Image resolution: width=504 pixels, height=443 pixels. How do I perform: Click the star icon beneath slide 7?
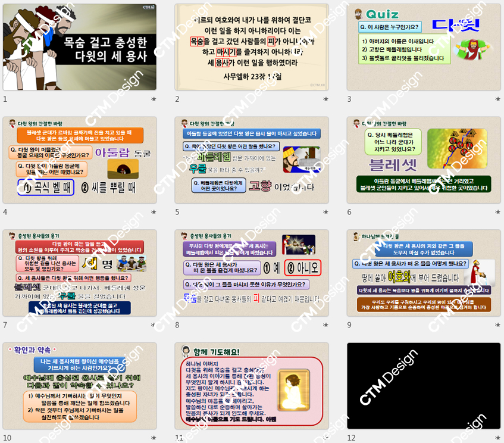[153, 325]
